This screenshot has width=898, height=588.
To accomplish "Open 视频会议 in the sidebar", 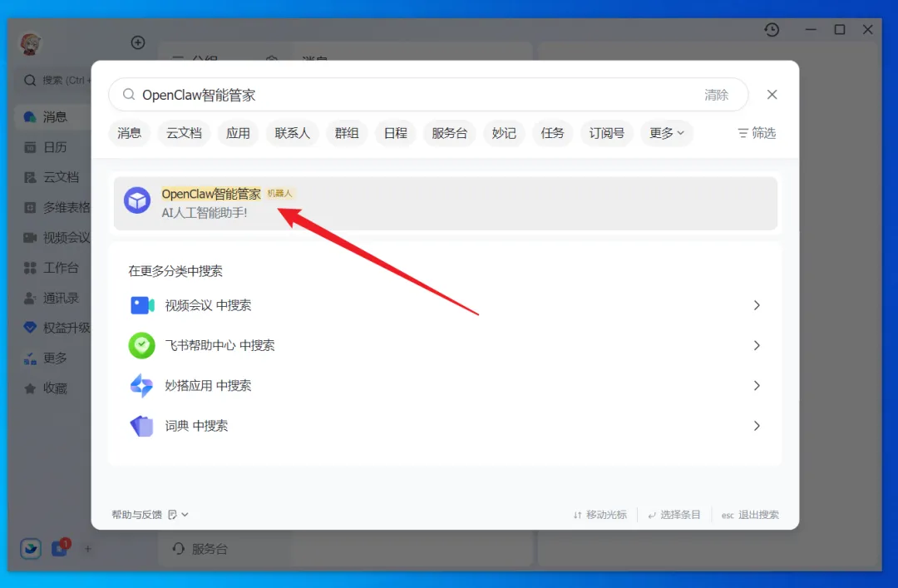I will [54, 237].
